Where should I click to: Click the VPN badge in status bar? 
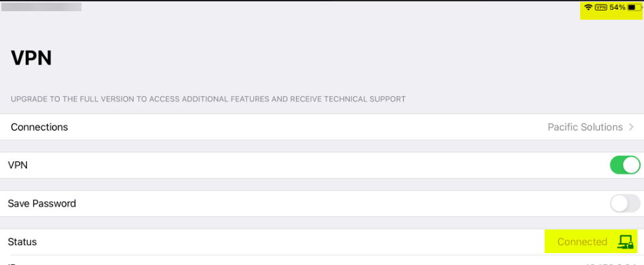pos(601,7)
